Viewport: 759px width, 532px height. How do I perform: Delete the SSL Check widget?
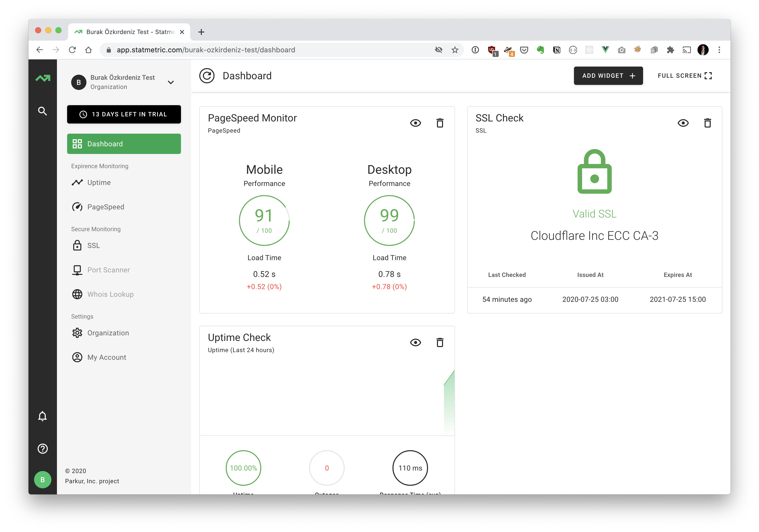(x=707, y=123)
